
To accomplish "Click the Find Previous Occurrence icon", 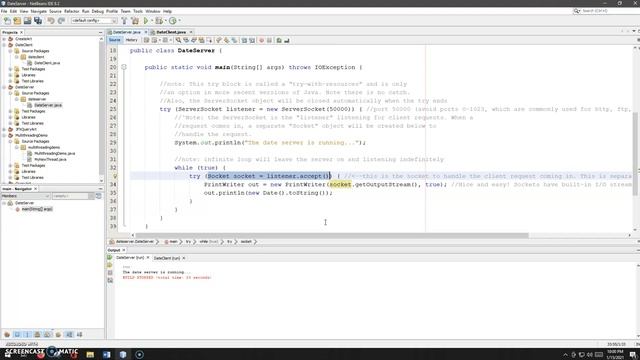I will click(x=186, y=40).
